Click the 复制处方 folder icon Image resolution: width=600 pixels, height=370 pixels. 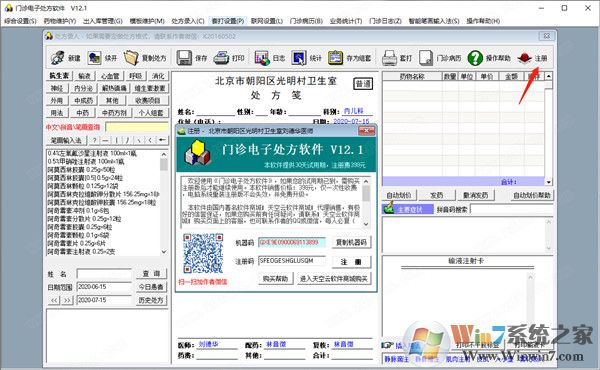(131, 58)
